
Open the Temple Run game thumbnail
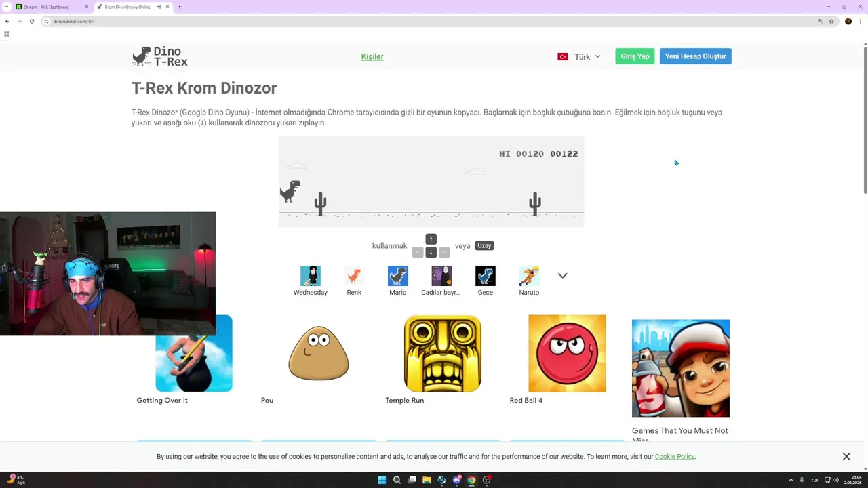pos(443,353)
